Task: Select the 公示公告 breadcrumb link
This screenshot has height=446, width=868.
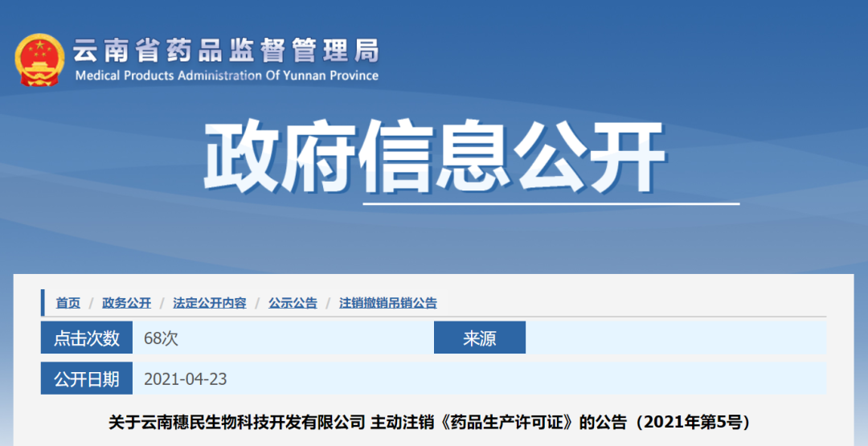Action: (x=293, y=303)
